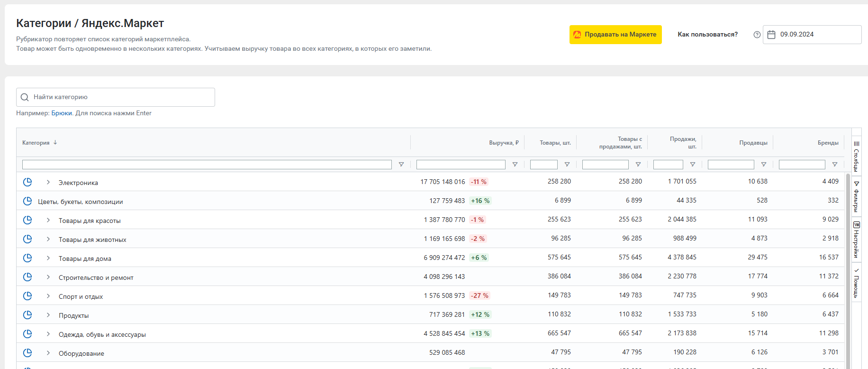
Task: Open pie chart for Товары для красоты
Action: point(27,220)
